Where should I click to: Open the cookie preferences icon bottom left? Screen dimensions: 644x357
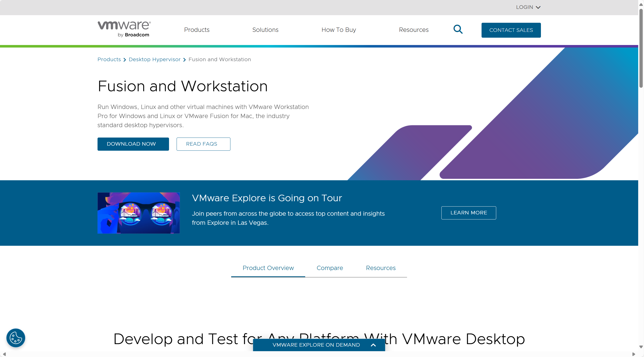pyautogui.click(x=16, y=338)
